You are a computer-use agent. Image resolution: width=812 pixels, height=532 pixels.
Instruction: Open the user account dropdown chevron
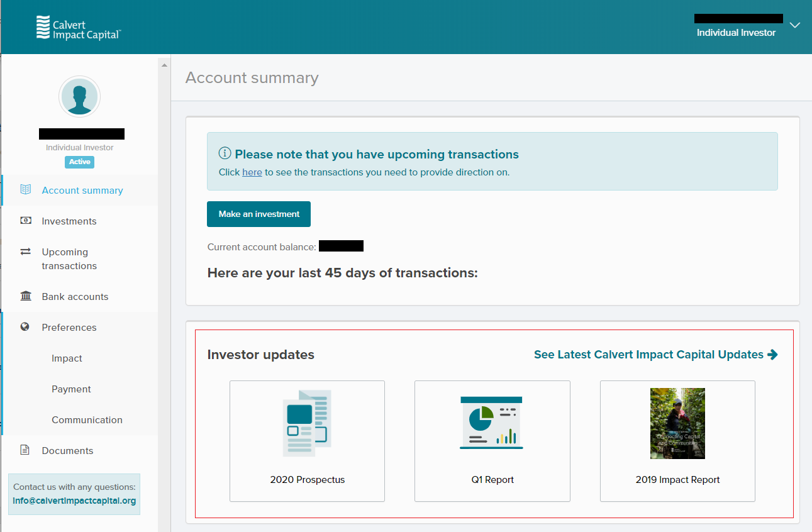[x=794, y=25]
